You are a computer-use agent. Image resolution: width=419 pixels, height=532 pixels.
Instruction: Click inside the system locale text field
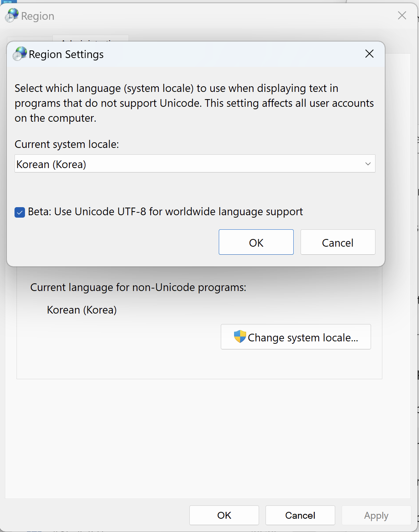coord(121,164)
